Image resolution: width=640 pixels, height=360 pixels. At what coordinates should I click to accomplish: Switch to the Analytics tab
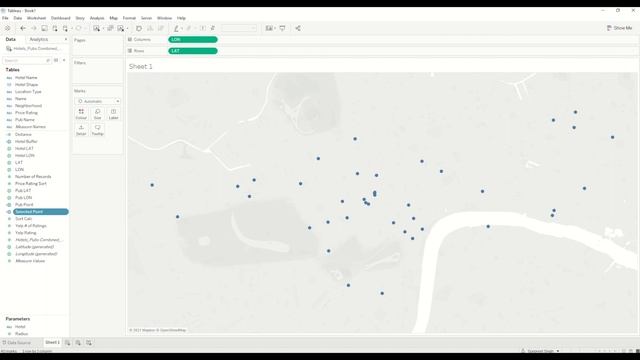(x=39, y=39)
